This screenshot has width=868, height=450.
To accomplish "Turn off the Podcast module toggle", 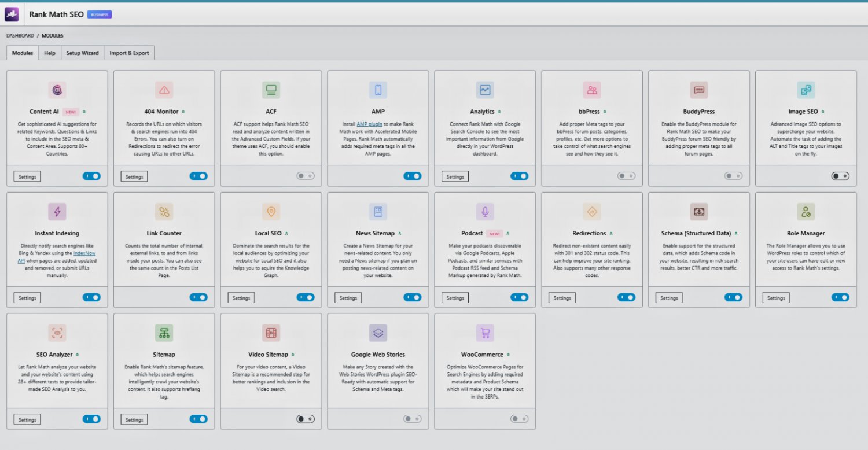I will coord(519,297).
